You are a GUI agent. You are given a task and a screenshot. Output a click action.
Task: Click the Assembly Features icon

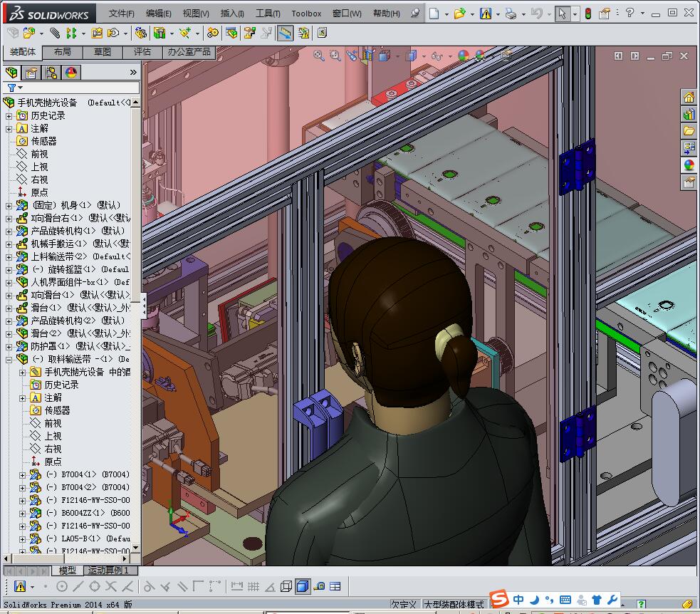click(x=159, y=33)
